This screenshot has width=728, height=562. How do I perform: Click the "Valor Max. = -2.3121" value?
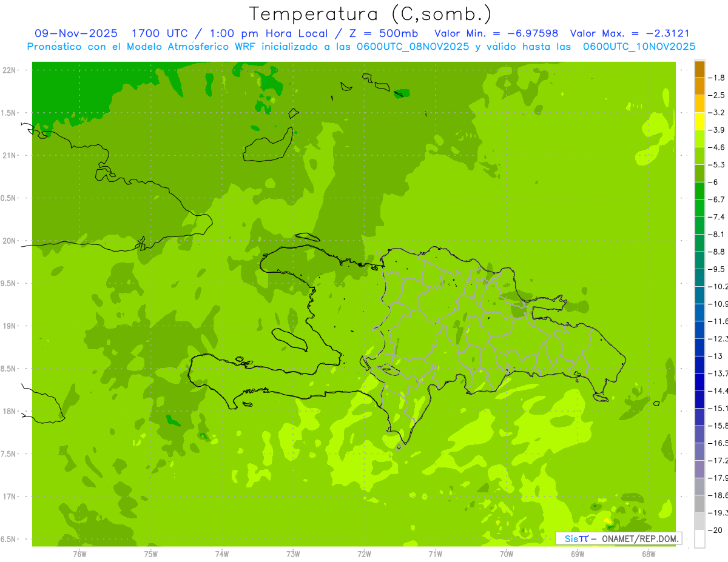coord(630,33)
